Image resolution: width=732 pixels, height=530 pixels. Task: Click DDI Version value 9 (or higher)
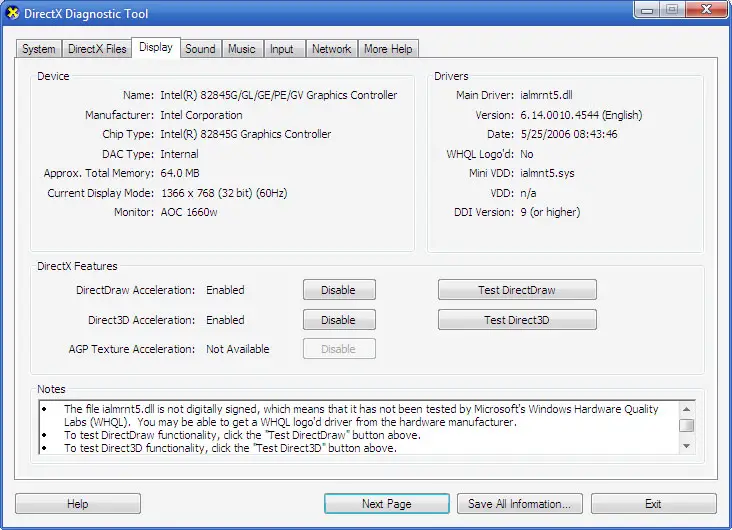tap(550, 212)
